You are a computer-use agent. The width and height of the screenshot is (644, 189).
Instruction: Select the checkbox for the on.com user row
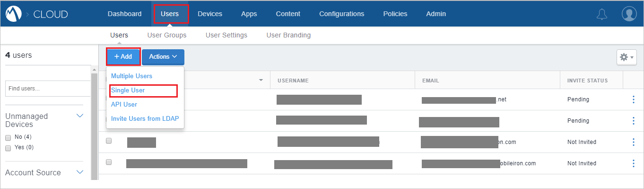pos(109,141)
